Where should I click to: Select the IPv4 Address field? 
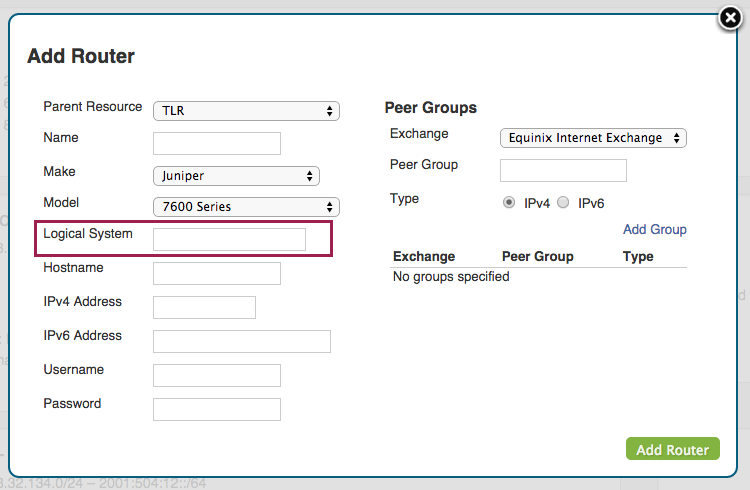point(204,307)
